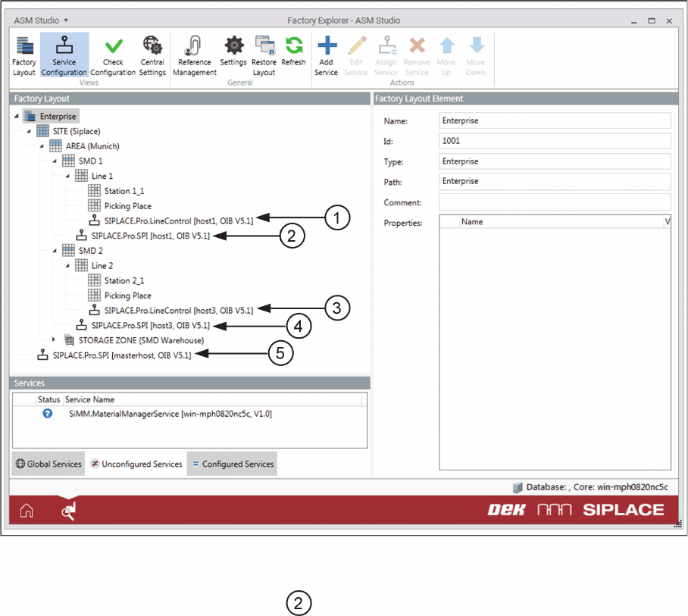The image size is (688, 616).
Task: Select Station 1_1 in tree
Action: (x=124, y=191)
